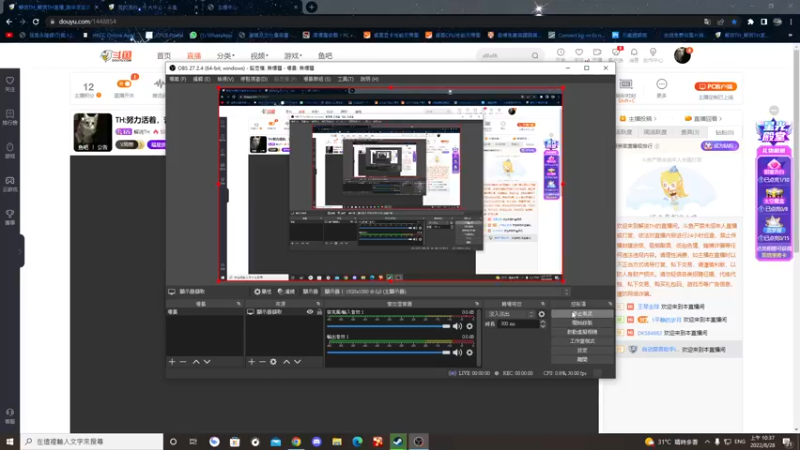This screenshot has width=800, height=450.
Task: Click the Douyu user avatar
Action: point(682,55)
